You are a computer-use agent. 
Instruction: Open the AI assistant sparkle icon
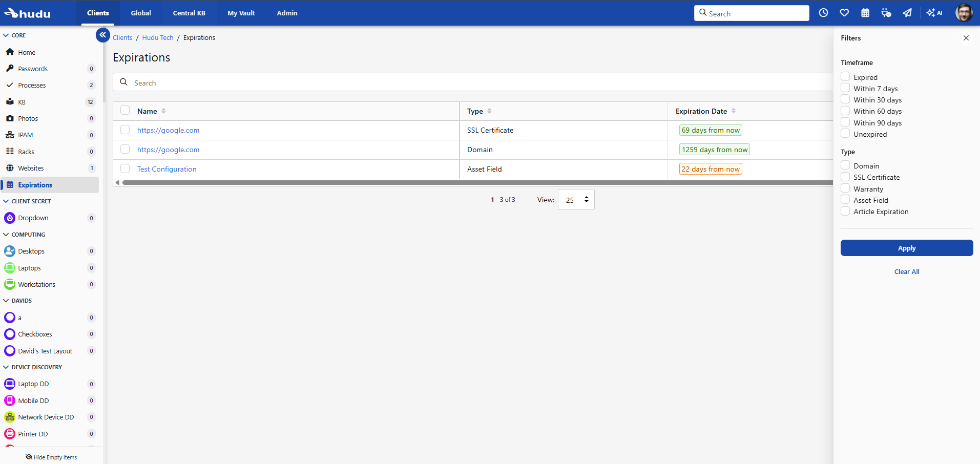[x=934, y=13]
